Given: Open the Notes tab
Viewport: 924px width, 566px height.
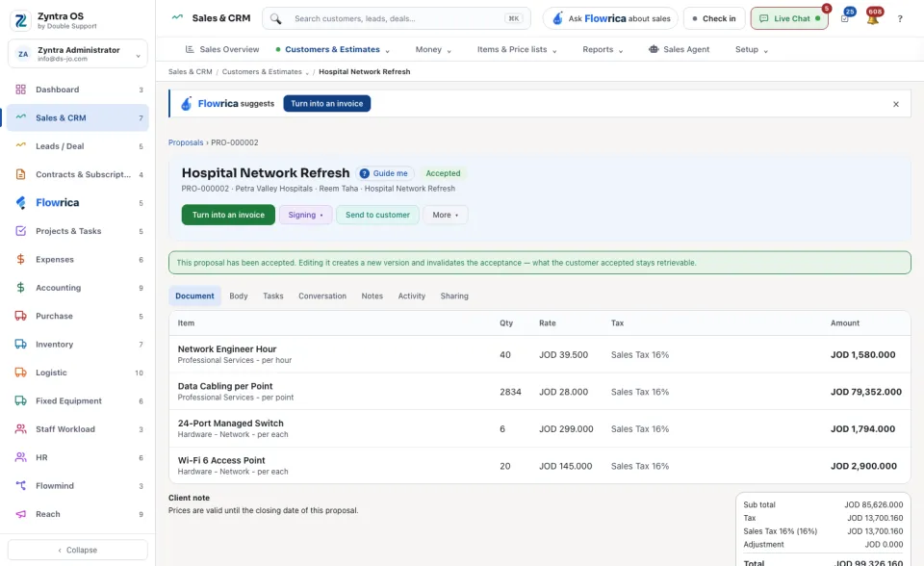Looking at the screenshot, I should click(372, 296).
